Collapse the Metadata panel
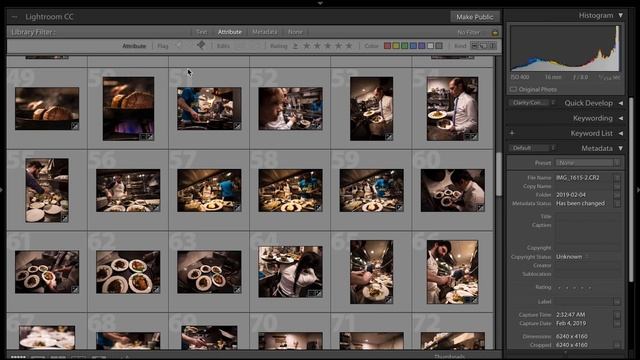 [x=620, y=149]
